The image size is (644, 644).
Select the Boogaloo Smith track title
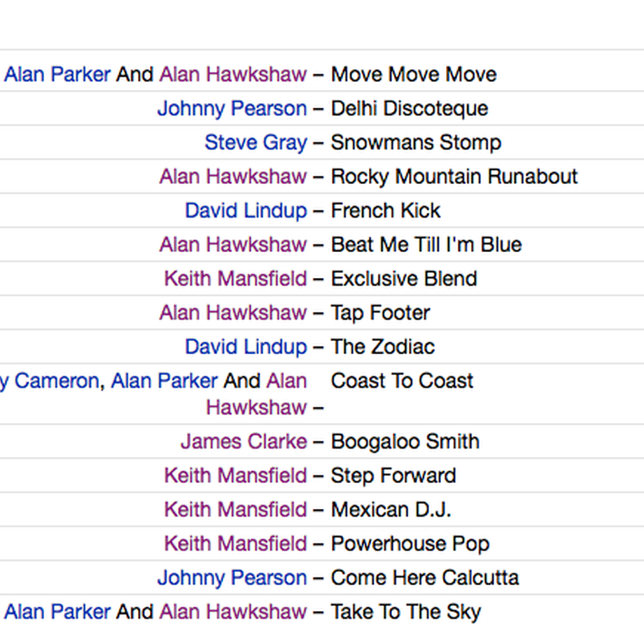click(405, 442)
